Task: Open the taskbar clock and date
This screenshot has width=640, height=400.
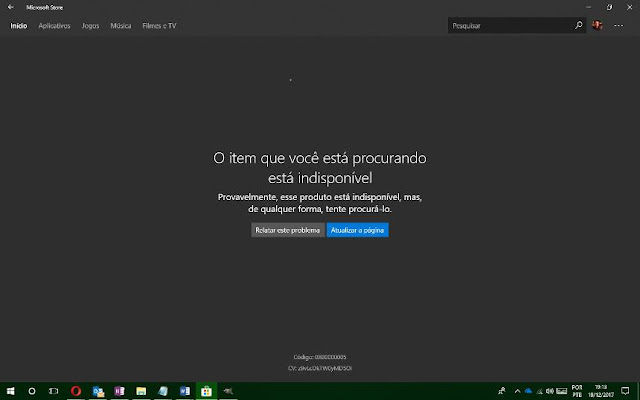Action: pos(601,391)
